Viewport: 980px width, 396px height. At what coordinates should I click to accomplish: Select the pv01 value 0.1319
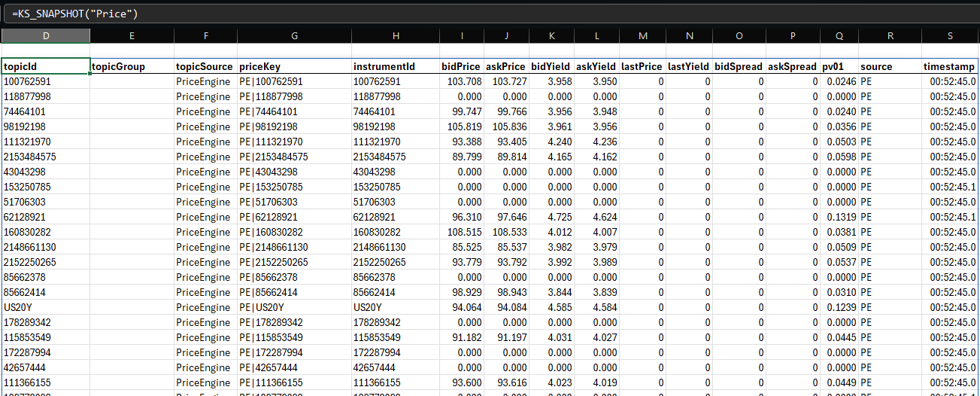[839, 217]
